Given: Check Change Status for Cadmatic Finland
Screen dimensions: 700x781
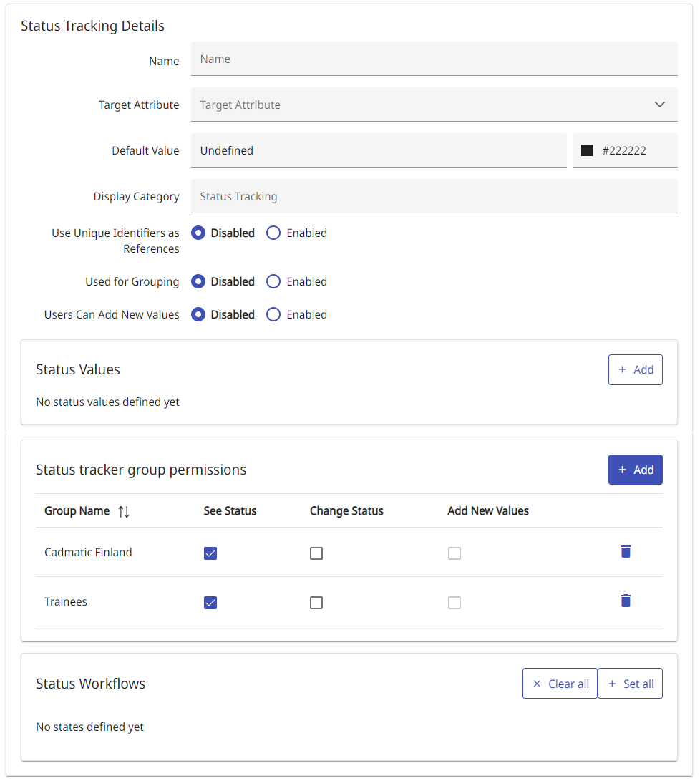Looking at the screenshot, I should [316, 553].
